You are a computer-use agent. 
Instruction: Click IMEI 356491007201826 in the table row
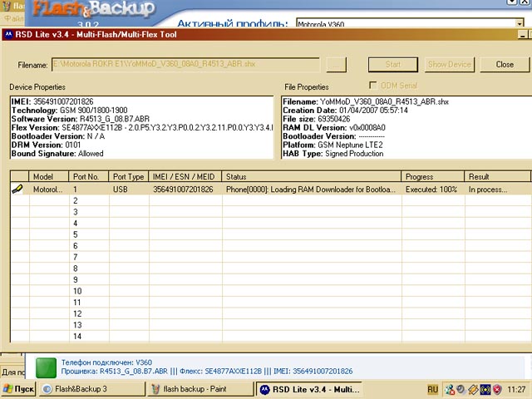(183, 190)
